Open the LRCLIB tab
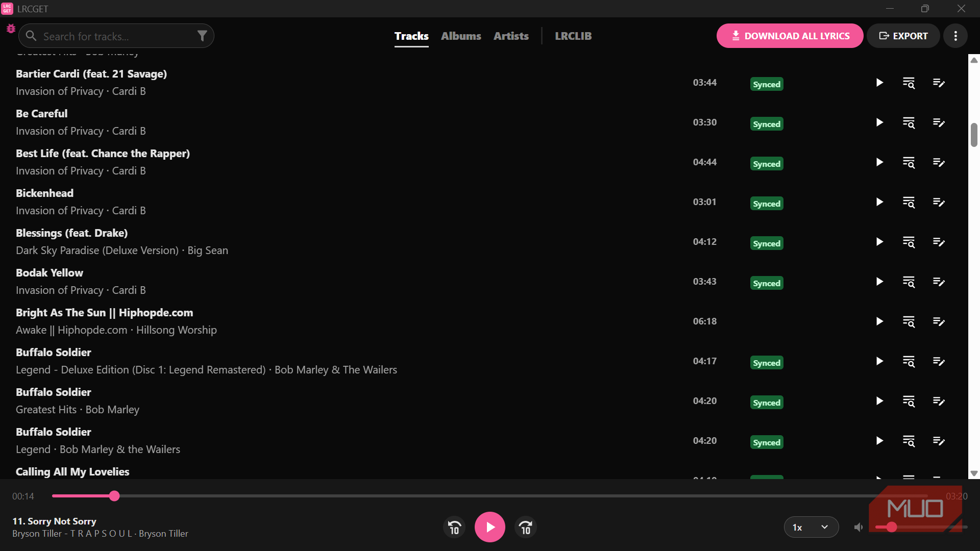The image size is (980, 551). [573, 36]
